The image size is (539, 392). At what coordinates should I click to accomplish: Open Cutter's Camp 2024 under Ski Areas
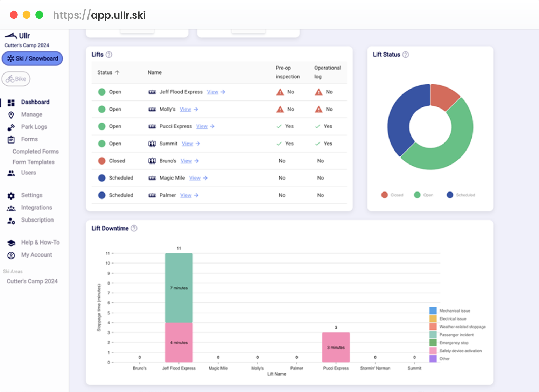coord(32,281)
